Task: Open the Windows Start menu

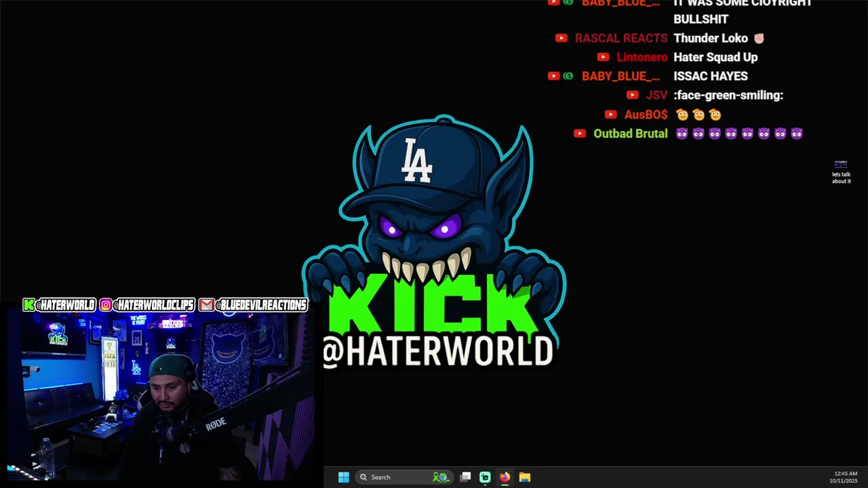Action: tap(344, 477)
